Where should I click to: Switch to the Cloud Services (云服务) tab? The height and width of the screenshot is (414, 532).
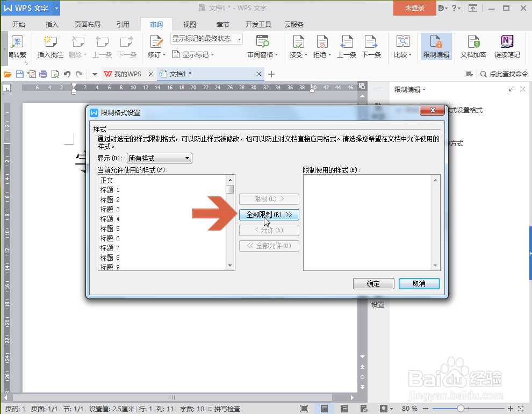pos(294,24)
